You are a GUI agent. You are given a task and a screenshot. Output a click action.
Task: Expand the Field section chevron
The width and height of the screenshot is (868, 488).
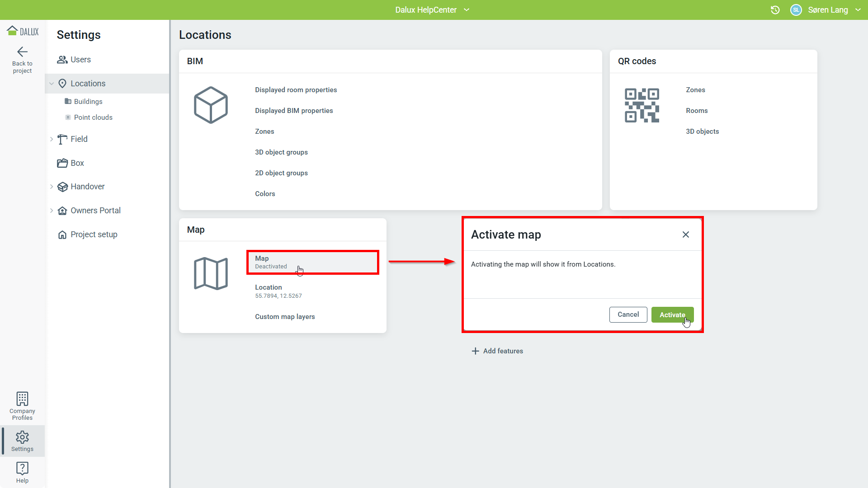[52, 139]
